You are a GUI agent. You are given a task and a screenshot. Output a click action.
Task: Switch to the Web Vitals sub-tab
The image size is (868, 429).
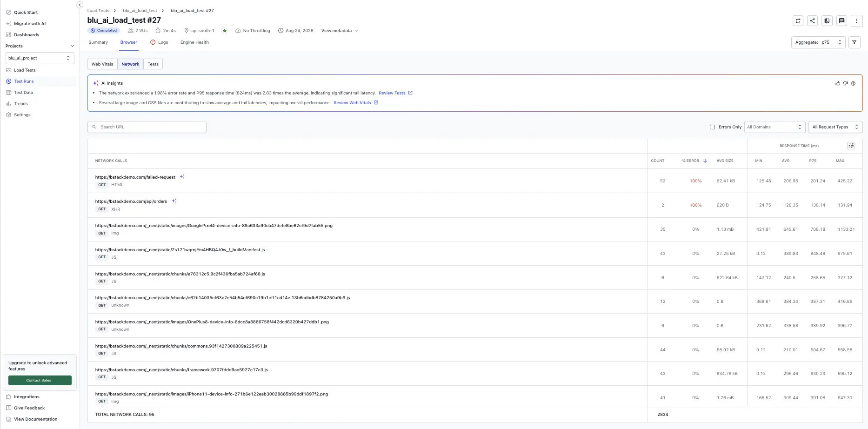(x=102, y=64)
